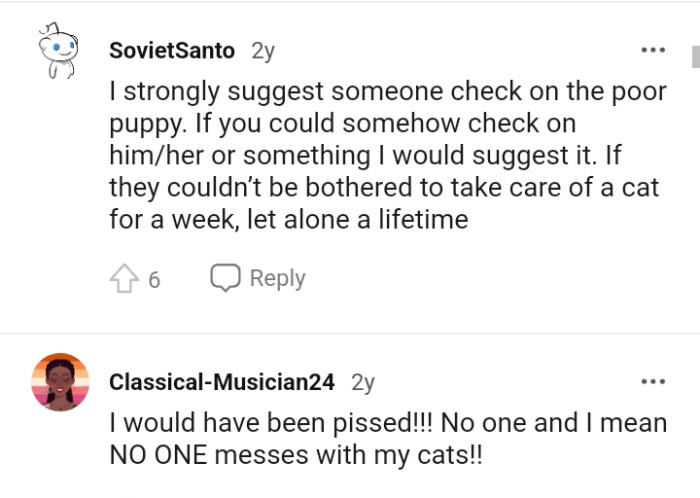The image size is (700, 498).
Task: Visit Classical-Musician24's profile username
Action: (222, 381)
